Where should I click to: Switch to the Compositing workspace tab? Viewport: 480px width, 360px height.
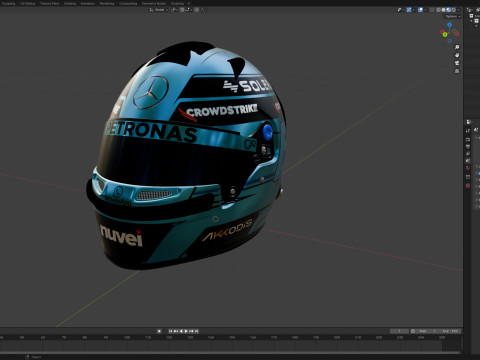128,4
